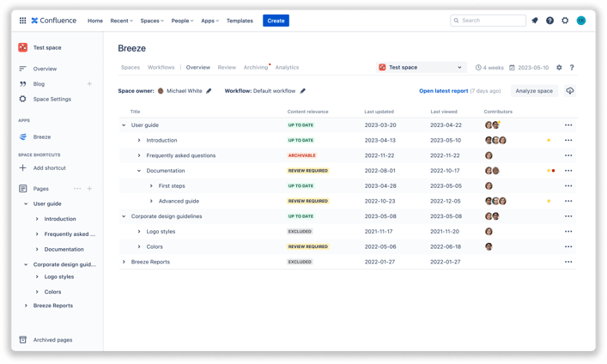Image resolution: width=607 pixels, height=364 pixels.
Task: Open more actions for Breeze Reports row
Action: (x=568, y=262)
